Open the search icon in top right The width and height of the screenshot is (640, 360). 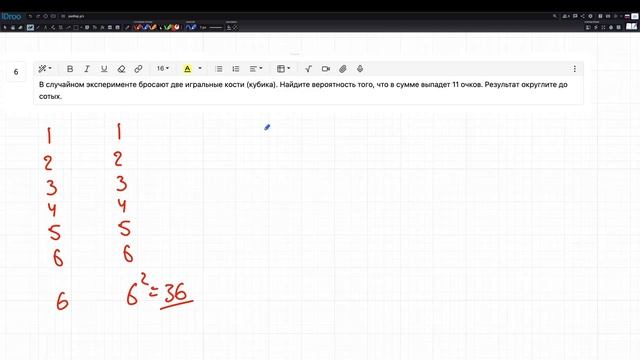555,16
